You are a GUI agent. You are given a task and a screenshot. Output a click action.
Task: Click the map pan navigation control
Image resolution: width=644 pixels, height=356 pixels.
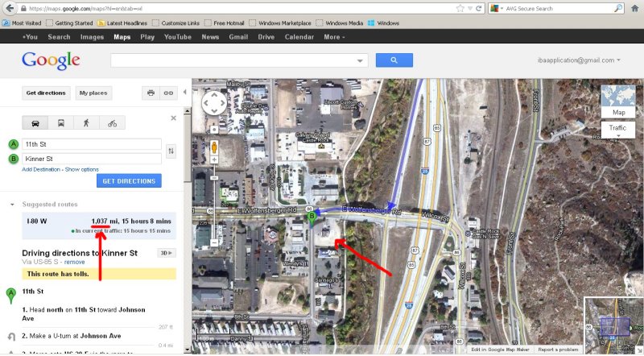[214, 103]
